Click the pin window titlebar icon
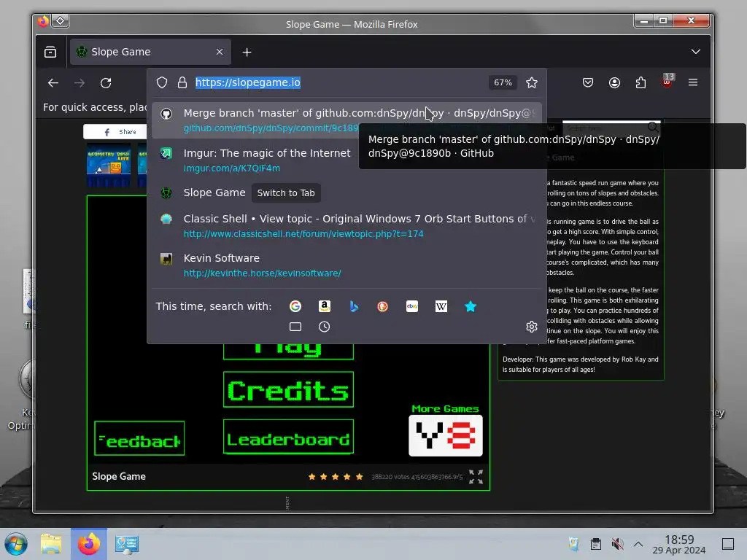Image resolution: width=747 pixels, height=560 pixels. (61, 21)
